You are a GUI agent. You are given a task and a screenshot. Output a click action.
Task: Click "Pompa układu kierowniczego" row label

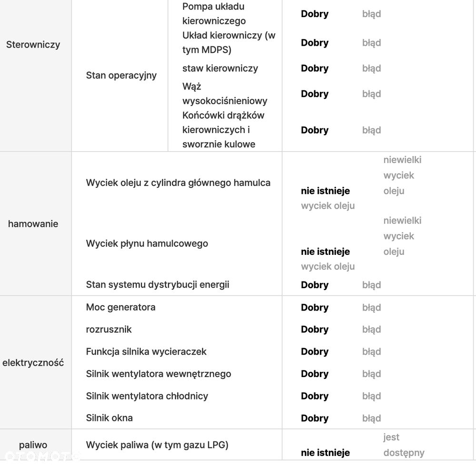point(214,14)
